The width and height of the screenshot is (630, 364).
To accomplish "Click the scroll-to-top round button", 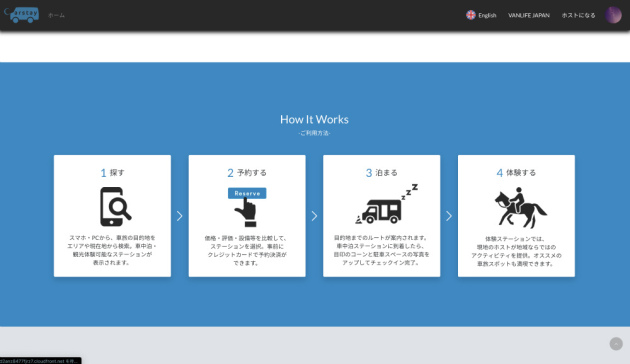I will [x=616, y=344].
